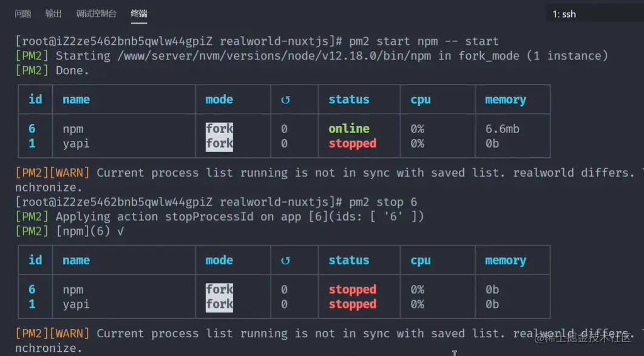Image resolution: width=644 pixels, height=356 pixels.
Task: Click the "status" column header in the second table
Action: (348, 261)
